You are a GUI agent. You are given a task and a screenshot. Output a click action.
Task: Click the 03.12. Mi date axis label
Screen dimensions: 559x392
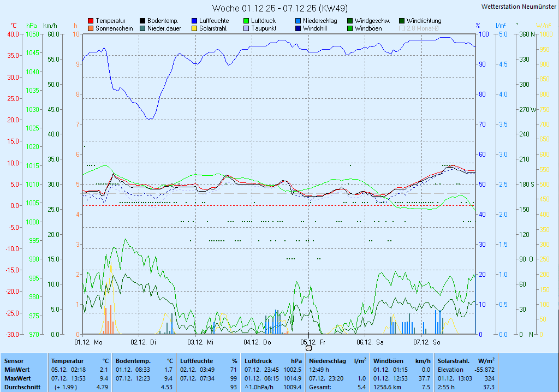point(200,342)
